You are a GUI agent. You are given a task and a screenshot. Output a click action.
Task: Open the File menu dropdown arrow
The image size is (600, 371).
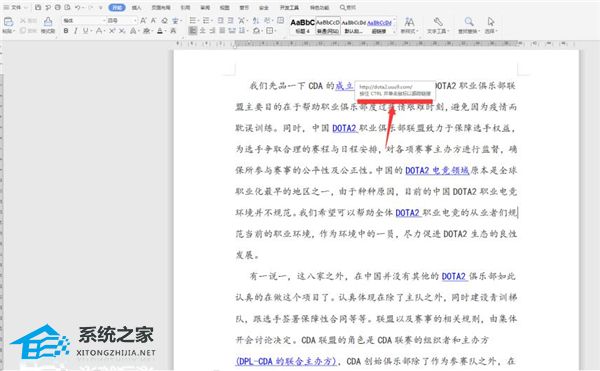26,8
